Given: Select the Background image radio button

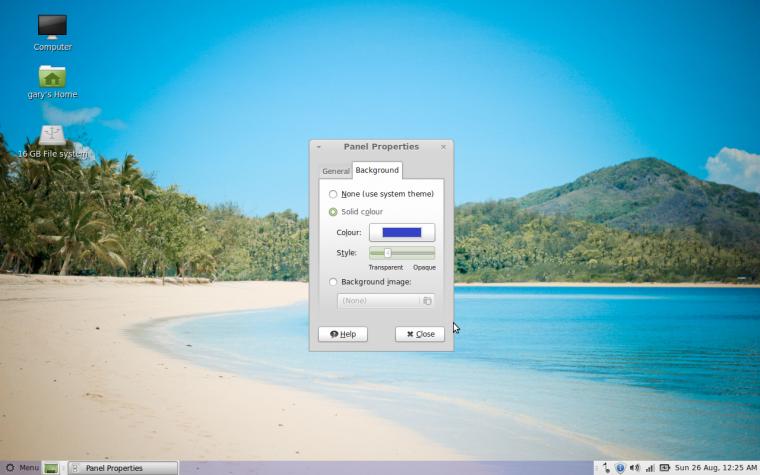Looking at the screenshot, I should click(x=333, y=282).
